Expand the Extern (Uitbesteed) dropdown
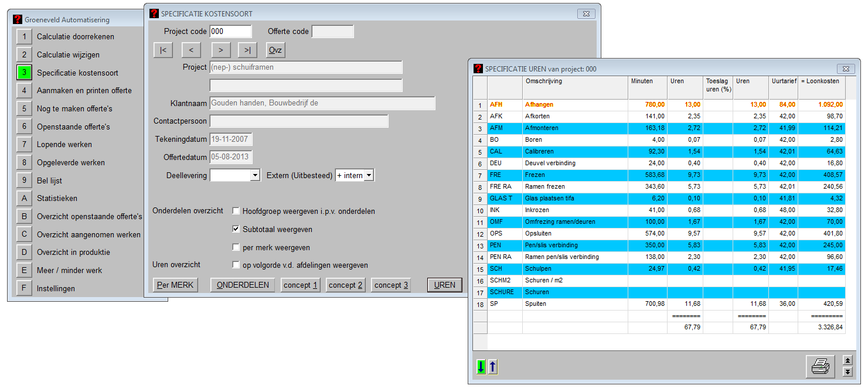 tap(369, 176)
